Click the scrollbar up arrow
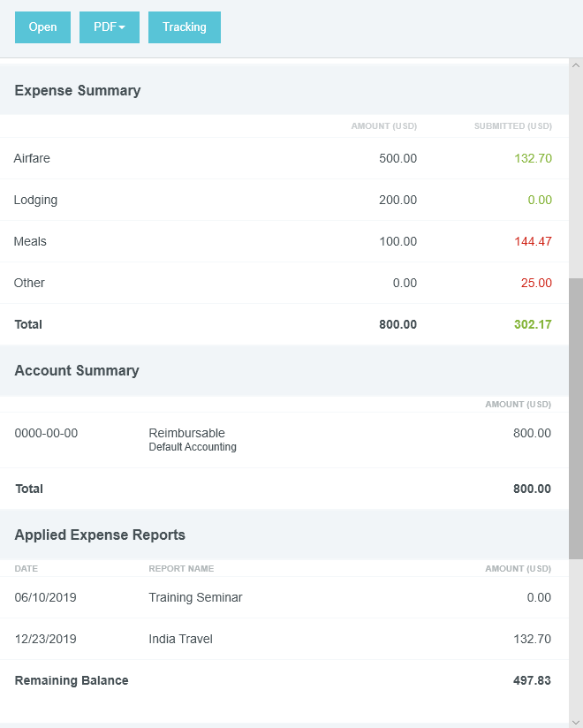Viewport: 583px width, 728px height. coord(576,65)
